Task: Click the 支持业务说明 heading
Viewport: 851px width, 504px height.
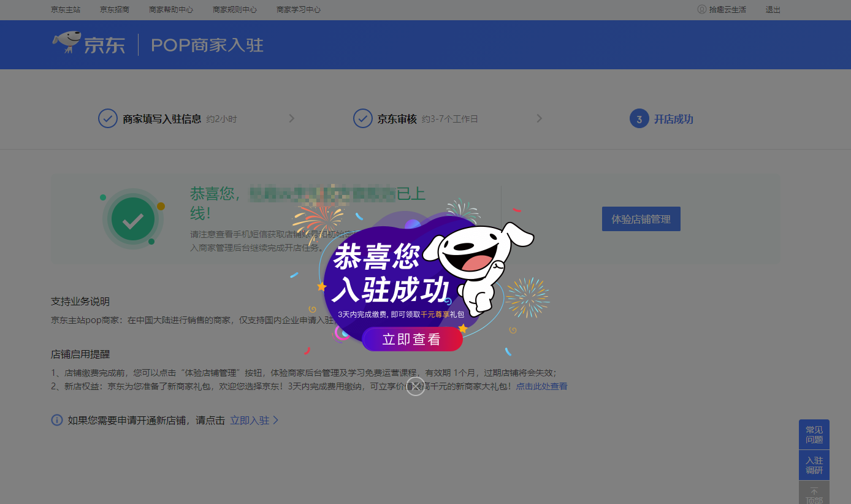Action: click(80, 302)
